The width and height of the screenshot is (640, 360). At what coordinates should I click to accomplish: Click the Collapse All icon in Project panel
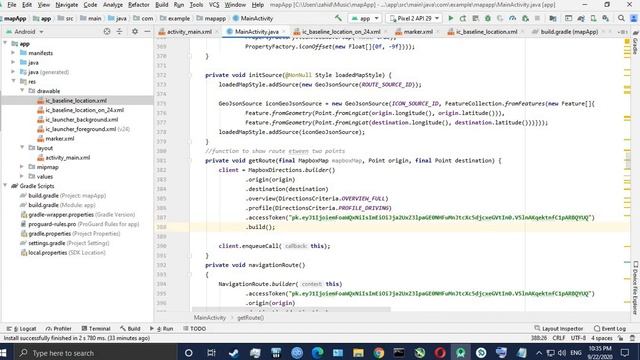click(120, 31)
